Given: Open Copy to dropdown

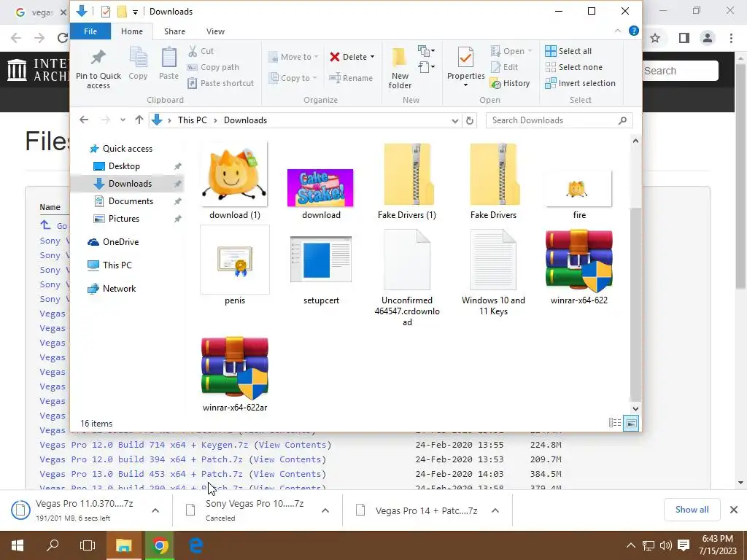Looking at the screenshot, I should pyautogui.click(x=293, y=78).
